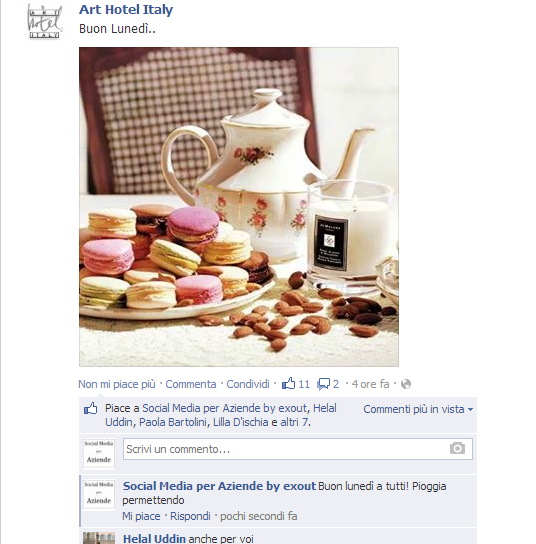Click the thumbs-up likes count icon

point(288,384)
